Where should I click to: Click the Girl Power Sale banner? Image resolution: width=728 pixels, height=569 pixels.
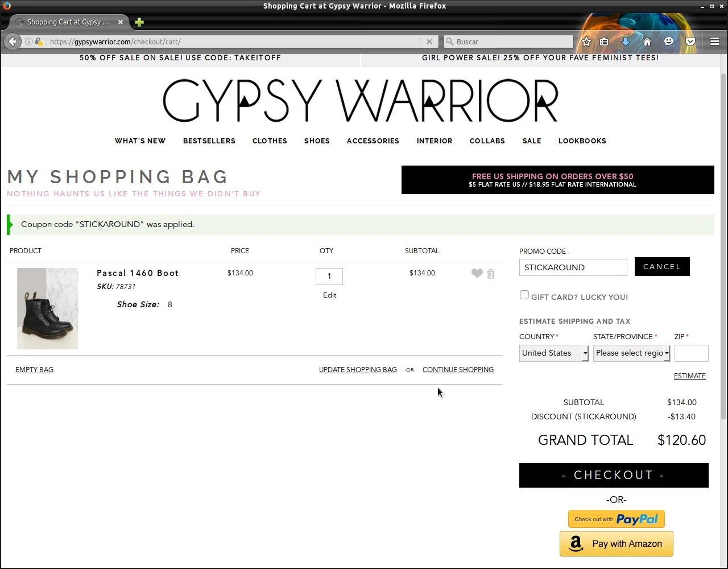(540, 58)
